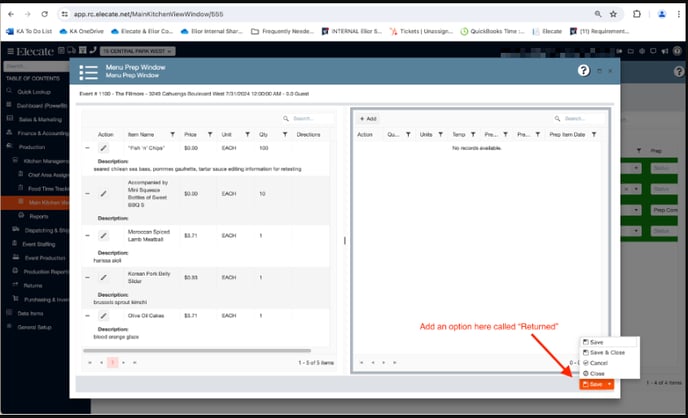Click pencil icon for Moroccan Spiced Lamb Meatball

pos(103,235)
